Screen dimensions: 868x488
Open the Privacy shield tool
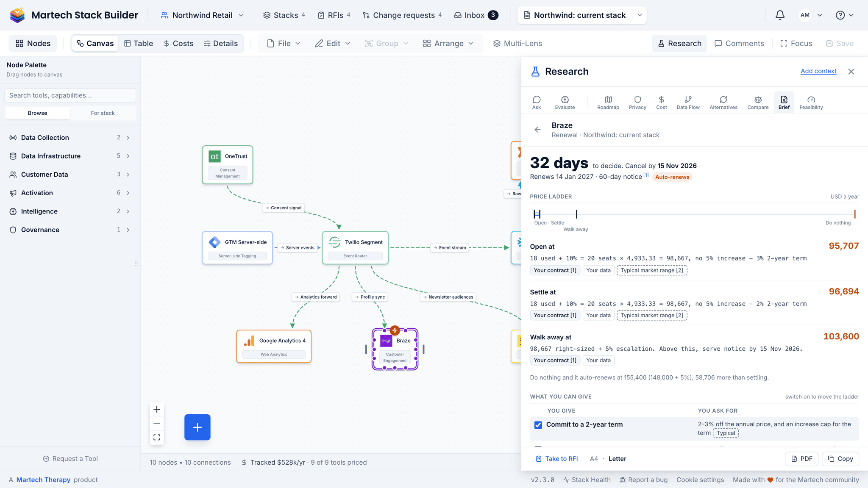click(637, 103)
